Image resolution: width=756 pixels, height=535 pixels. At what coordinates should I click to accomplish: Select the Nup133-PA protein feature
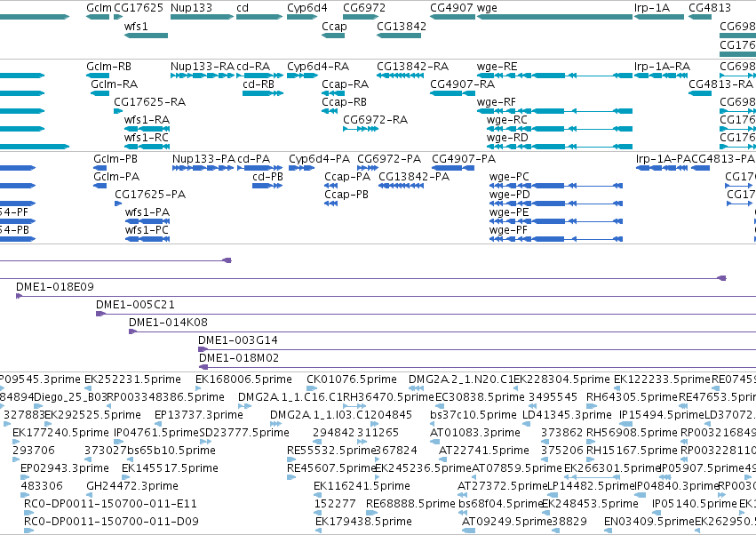203,168
